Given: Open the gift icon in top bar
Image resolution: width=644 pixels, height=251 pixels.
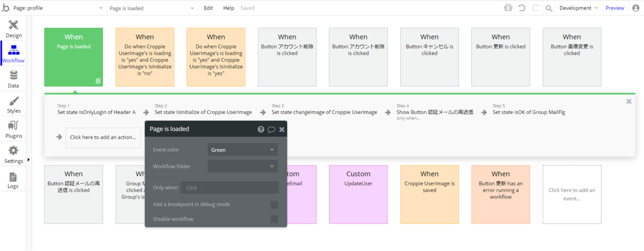Looking at the screenshot, I should 508,8.
